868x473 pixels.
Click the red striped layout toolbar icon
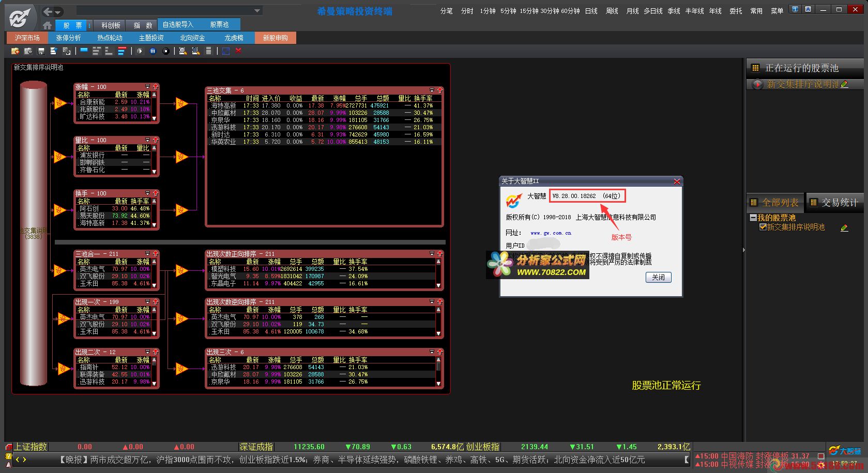121,51
